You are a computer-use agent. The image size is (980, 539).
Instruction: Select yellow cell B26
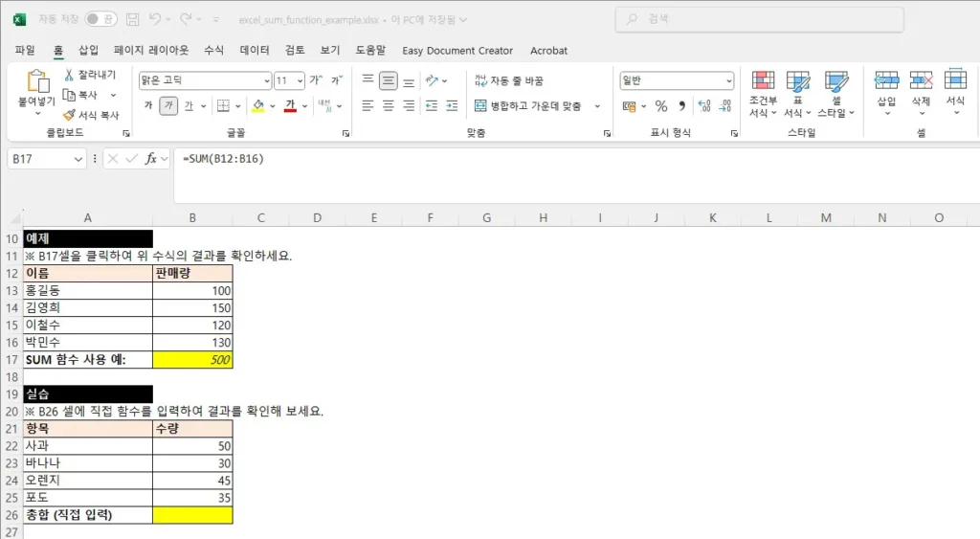[x=192, y=515]
